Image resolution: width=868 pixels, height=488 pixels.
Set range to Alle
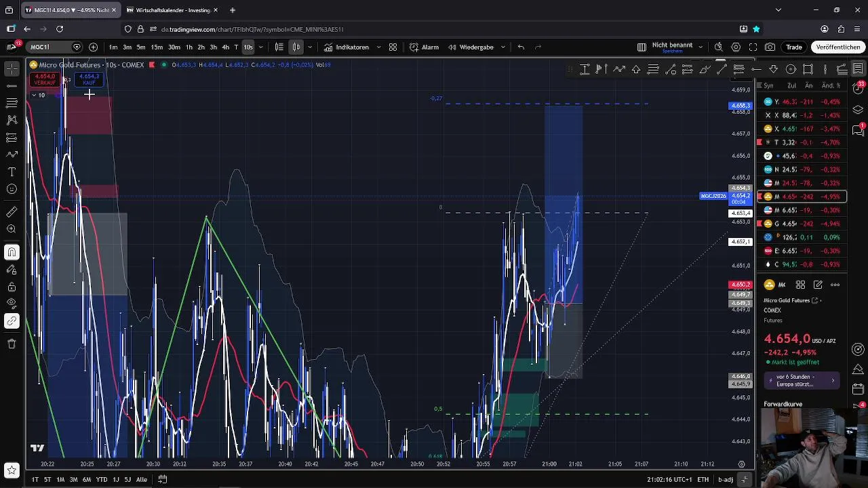point(142,479)
